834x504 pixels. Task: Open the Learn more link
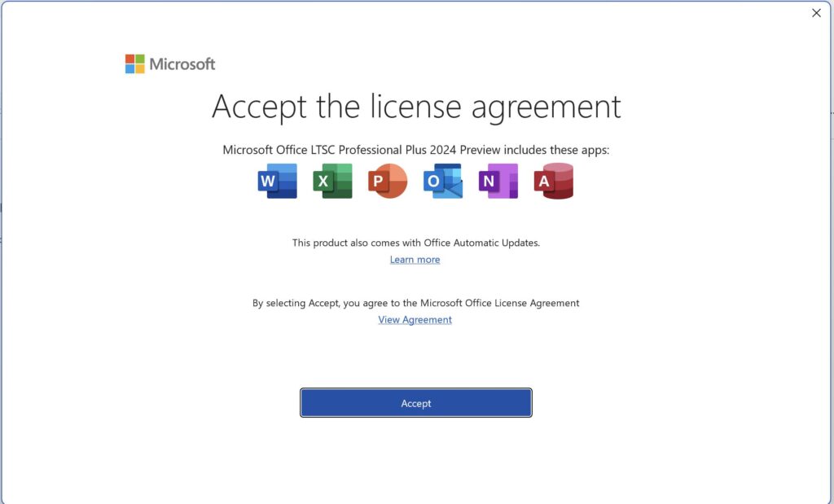(x=415, y=260)
